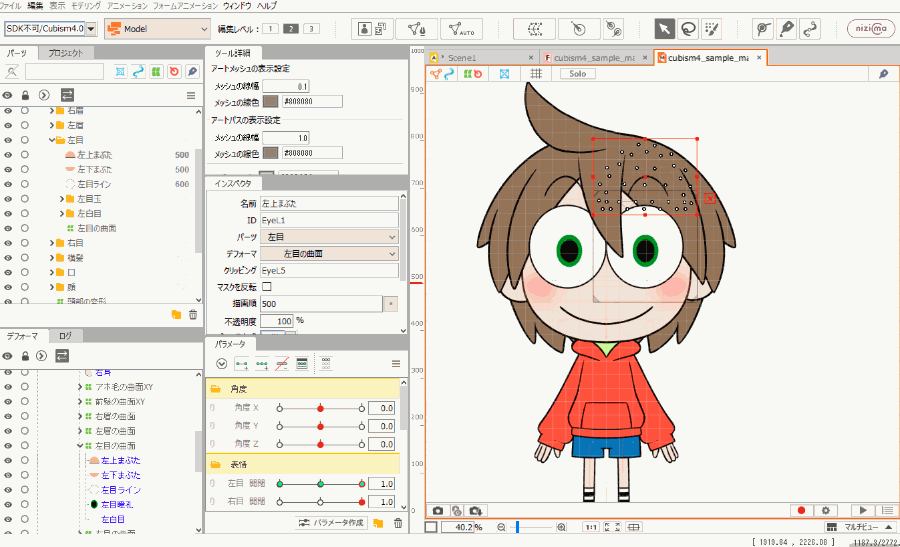This screenshot has width=900, height=547.
Task: Toggle visibility of 左目ライン in the parts list
Action: [x=8, y=184]
